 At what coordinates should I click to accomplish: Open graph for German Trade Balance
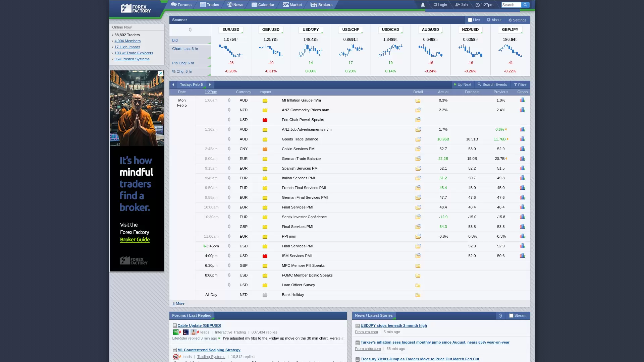click(522, 159)
